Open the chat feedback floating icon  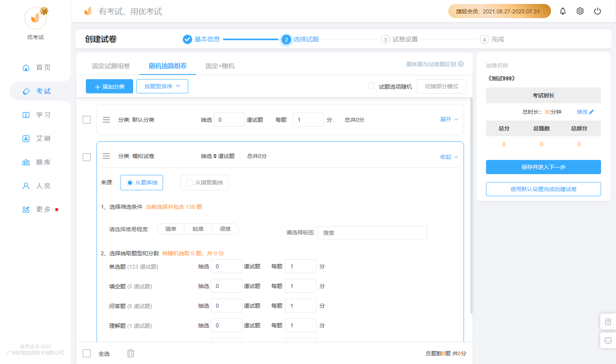click(608, 340)
